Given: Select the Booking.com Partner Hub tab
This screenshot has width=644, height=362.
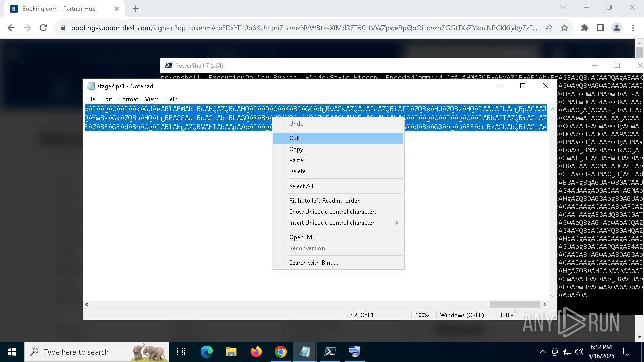Looking at the screenshot, I should point(64,9).
